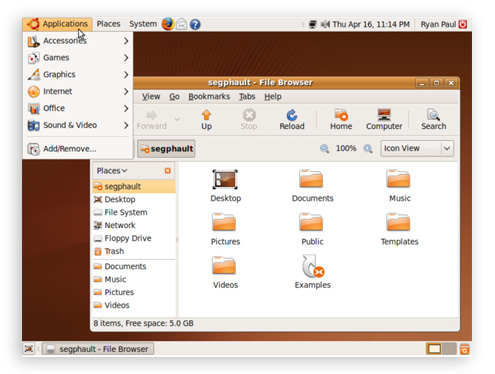Viewport: 495px width, 374px height.
Task: Click the zoom out magnifier icon
Action: [x=324, y=148]
